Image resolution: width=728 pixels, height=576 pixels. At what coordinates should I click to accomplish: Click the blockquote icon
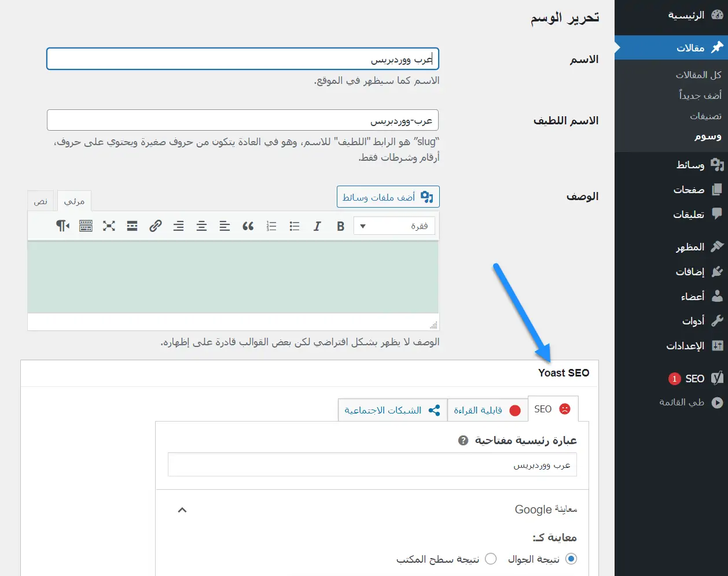coord(248,226)
